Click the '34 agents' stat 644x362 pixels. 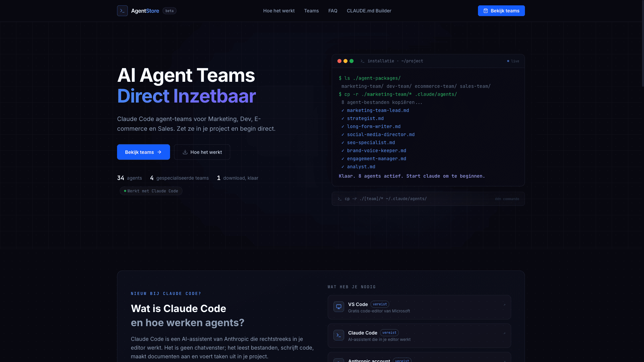click(x=129, y=178)
